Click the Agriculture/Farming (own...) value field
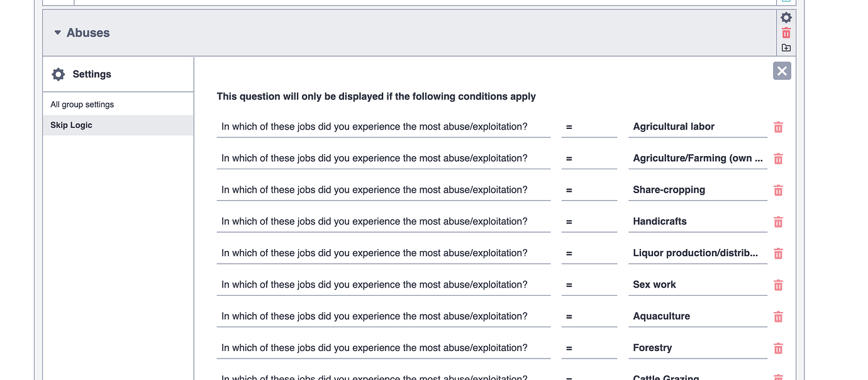This screenshot has width=868, height=380. (698, 158)
